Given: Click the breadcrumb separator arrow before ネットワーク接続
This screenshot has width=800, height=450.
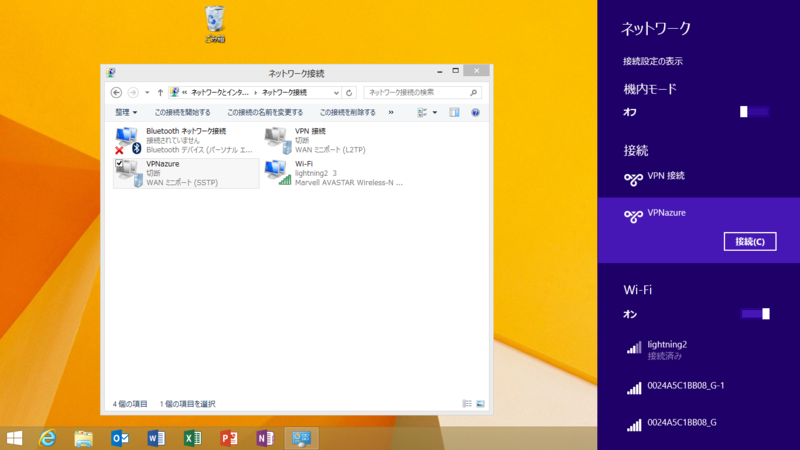Looking at the screenshot, I should (256, 92).
